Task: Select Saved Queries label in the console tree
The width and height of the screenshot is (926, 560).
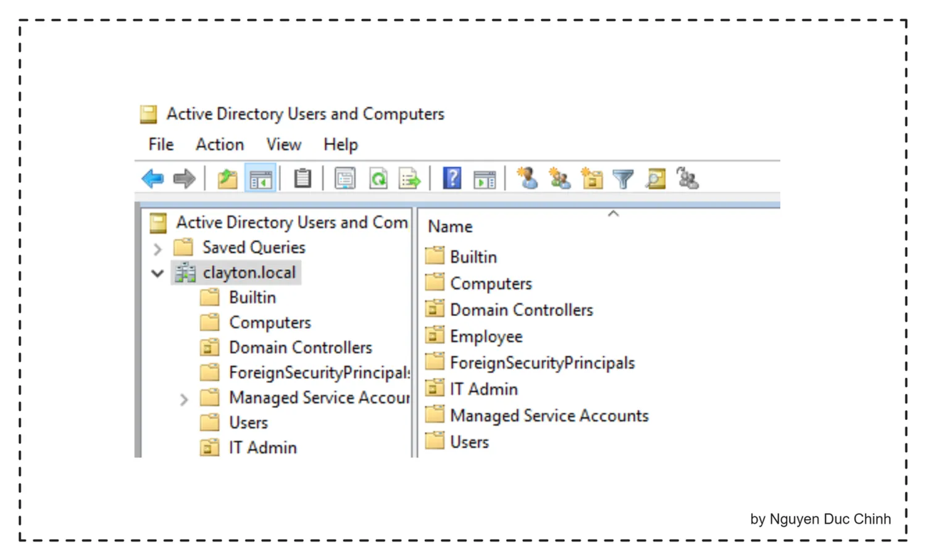Action: point(254,248)
